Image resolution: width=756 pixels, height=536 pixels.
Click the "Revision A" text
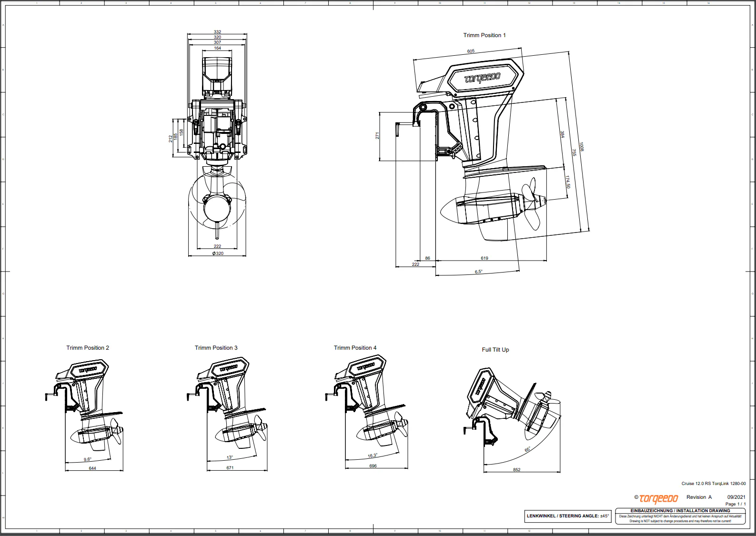pyautogui.click(x=699, y=497)
